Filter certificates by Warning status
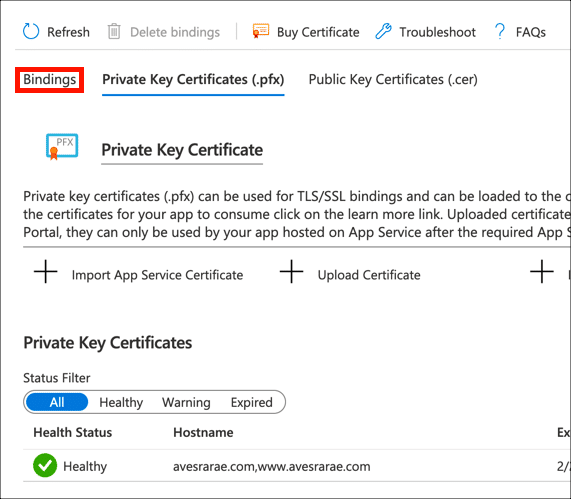The height and width of the screenshot is (499, 571). click(186, 402)
